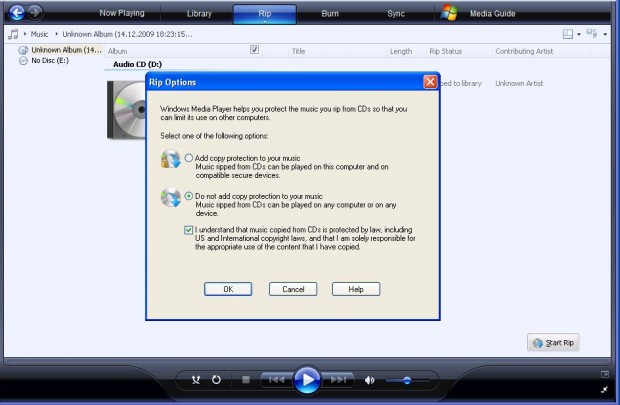
Task: Click the No Disc (E:) drive icon
Action: [x=23, y=61]
